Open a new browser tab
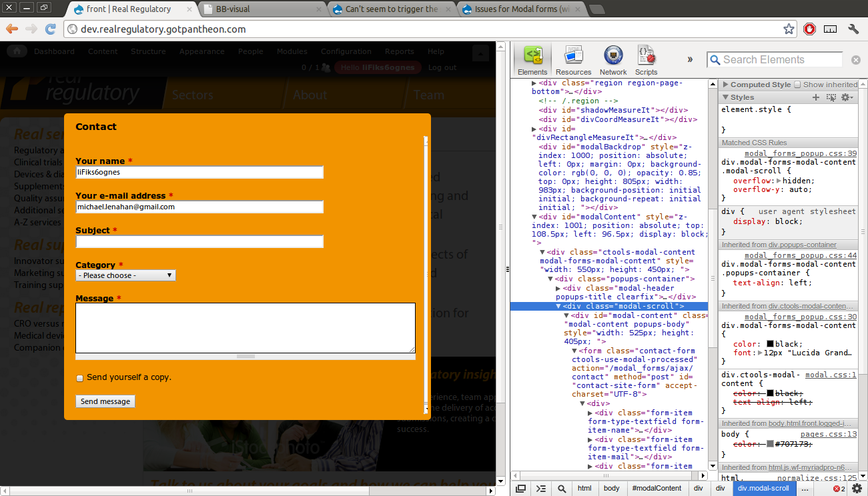The width and height of the screenshot is (868, 496). 597,9
